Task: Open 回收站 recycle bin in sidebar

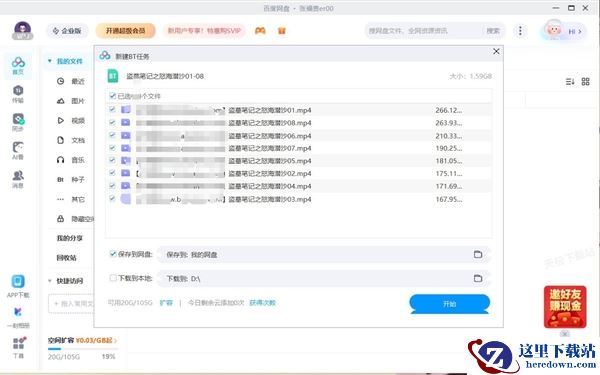Action: click(67, 258)
